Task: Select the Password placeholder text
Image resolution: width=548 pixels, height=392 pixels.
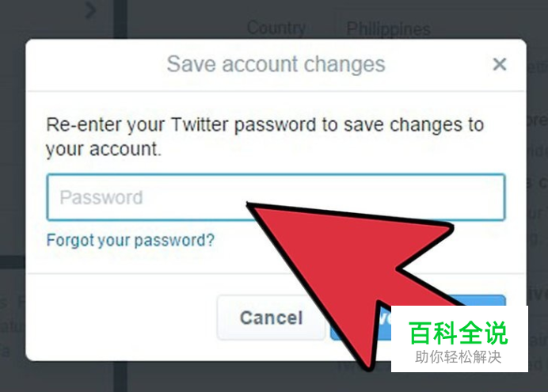Action: pyautogui.click(x=101, y=197)
